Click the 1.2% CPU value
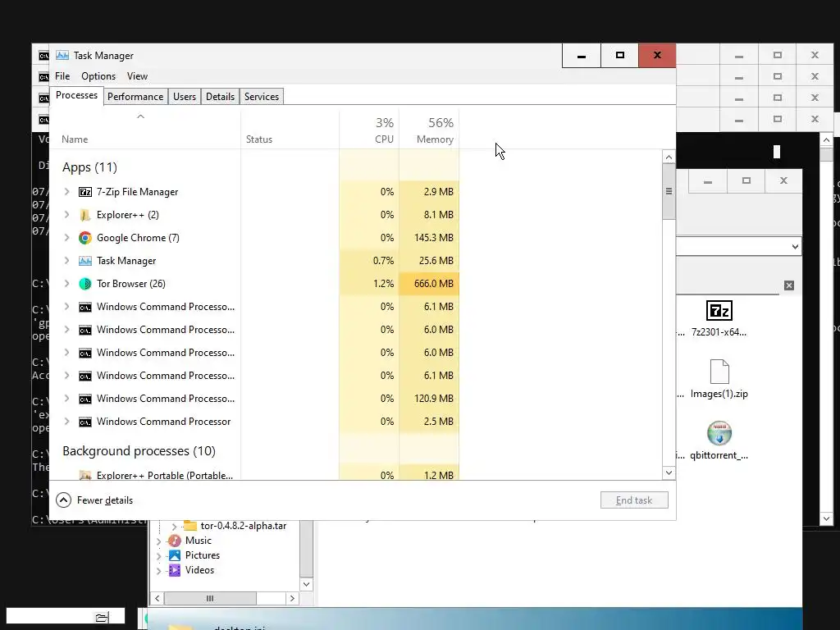Screen dimensions: 840x630 tap(384, 284)
